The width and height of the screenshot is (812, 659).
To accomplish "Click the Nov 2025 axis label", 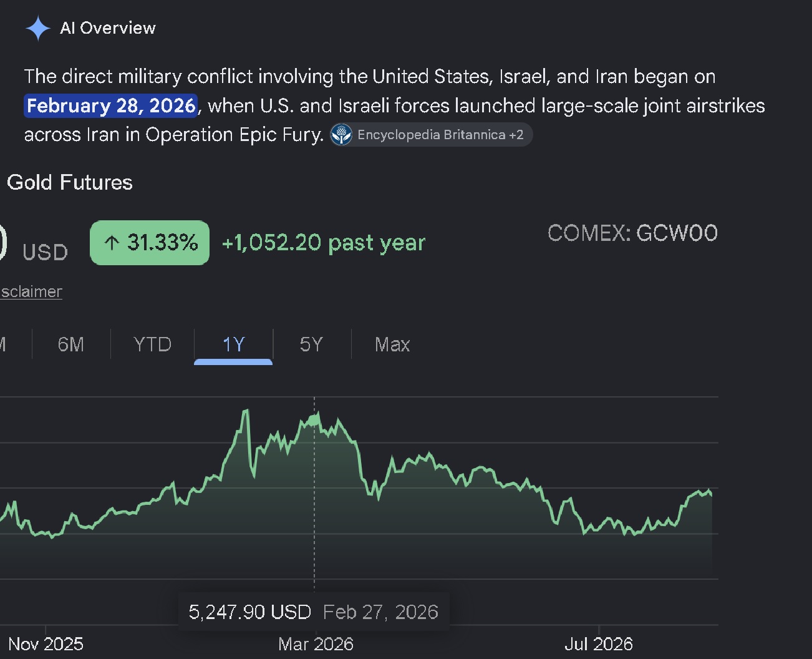I will [x=46, y=644].
